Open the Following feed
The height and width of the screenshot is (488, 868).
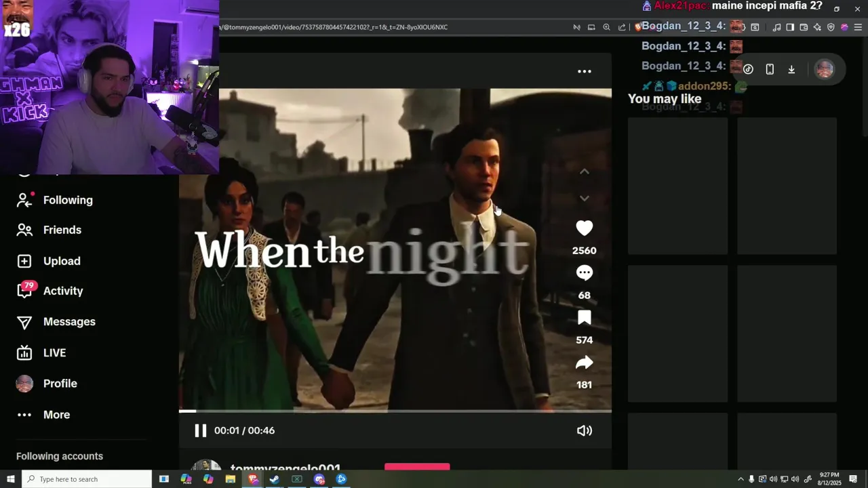pyautogui.click(x=54, y=200)
